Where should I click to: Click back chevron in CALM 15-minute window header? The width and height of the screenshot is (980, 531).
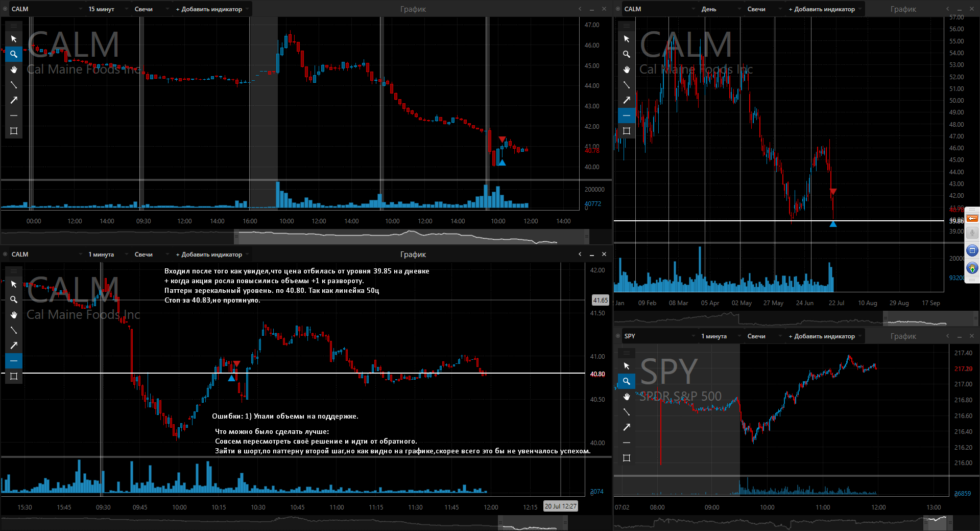[x=580, y=9]
